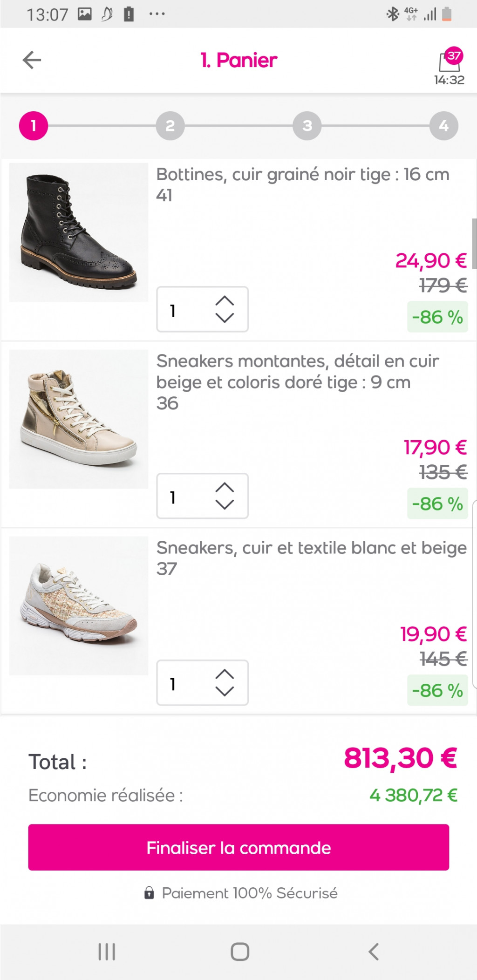Tap the padlock icon beside Paiement Sécurisé

[149, 893]
